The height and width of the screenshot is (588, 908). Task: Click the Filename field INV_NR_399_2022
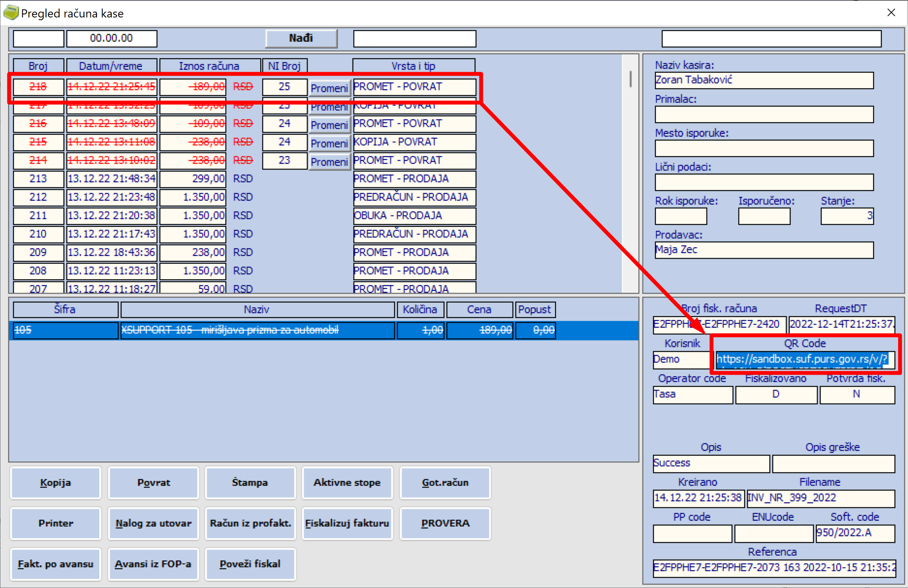point(821,498)
